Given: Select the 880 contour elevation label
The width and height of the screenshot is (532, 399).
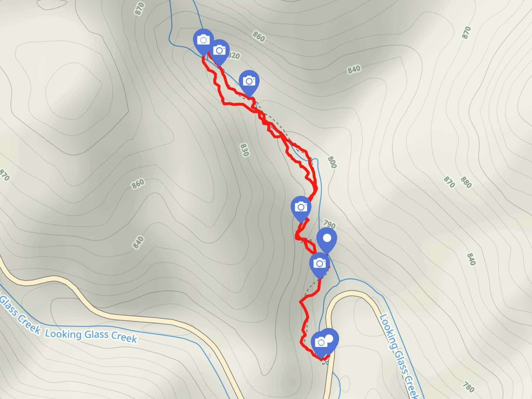Looking at the screenshot, I should click(x=466, y=182).
